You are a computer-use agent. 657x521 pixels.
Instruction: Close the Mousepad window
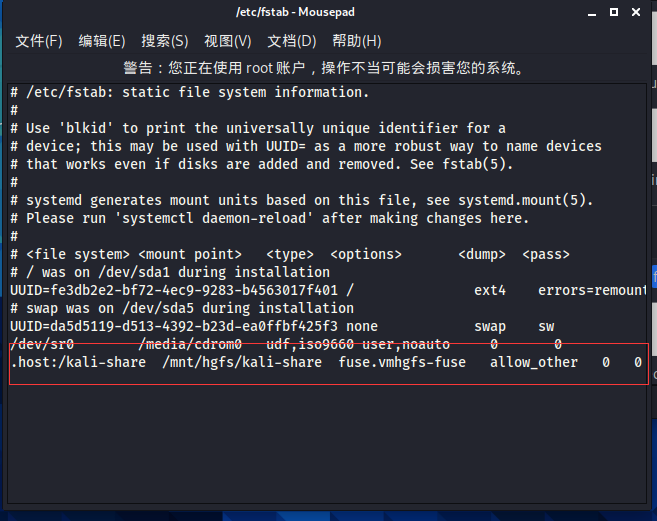click(635, 12)
